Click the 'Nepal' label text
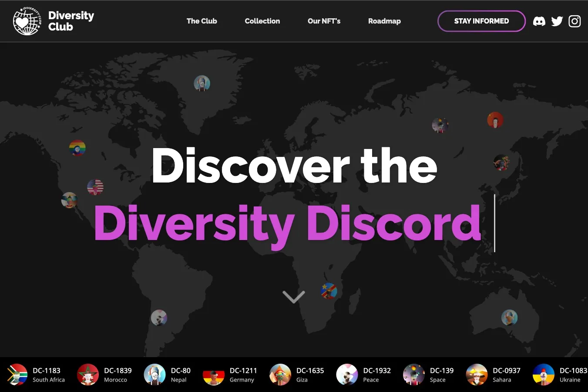This screenshot has height=392, width=588. [178, 380]
